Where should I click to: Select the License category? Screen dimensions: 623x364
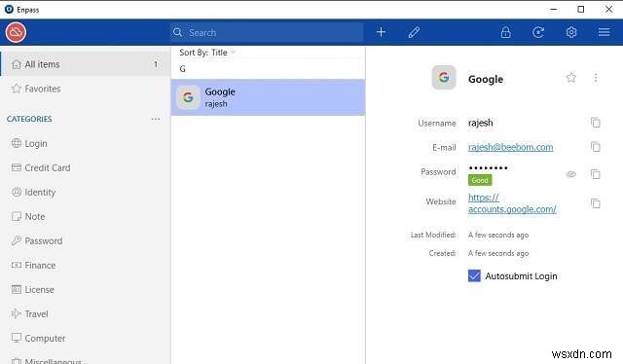[86, 290]
